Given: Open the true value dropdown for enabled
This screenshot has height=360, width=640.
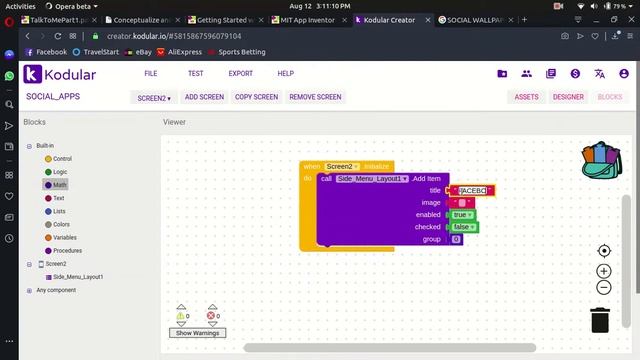Looking at the screenshot, I should point(462,215).
